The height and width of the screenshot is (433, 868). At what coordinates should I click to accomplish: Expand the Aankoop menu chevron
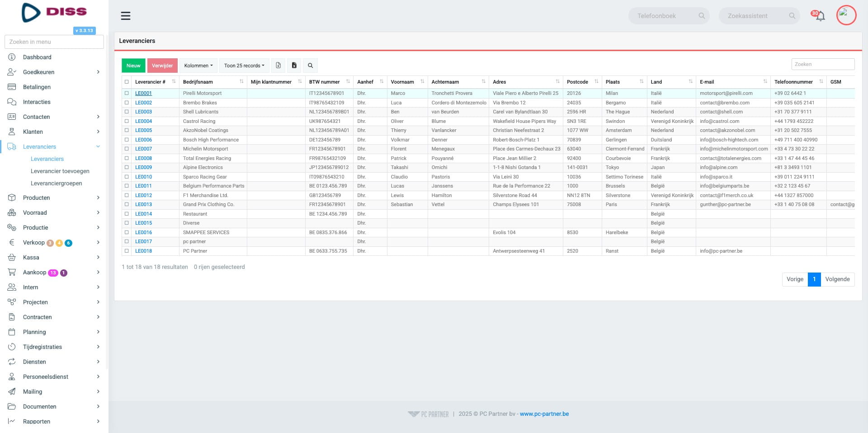[x=98, y=272]
